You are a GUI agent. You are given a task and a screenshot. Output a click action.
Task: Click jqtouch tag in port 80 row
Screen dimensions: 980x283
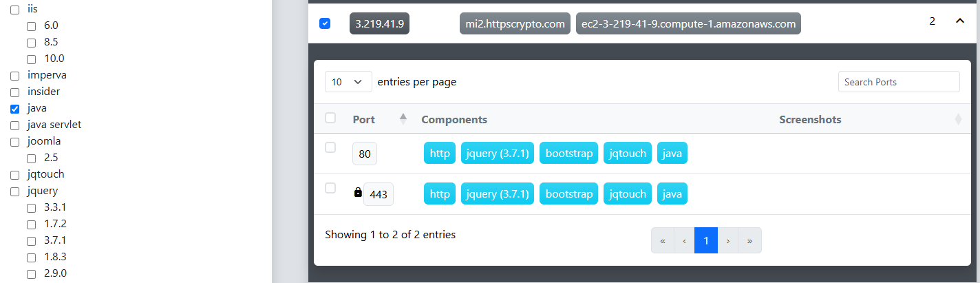tap(628, 154)
